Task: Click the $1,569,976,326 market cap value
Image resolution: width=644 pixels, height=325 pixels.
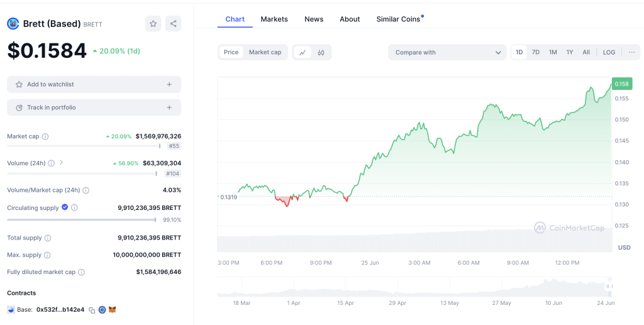Action: 158,136
